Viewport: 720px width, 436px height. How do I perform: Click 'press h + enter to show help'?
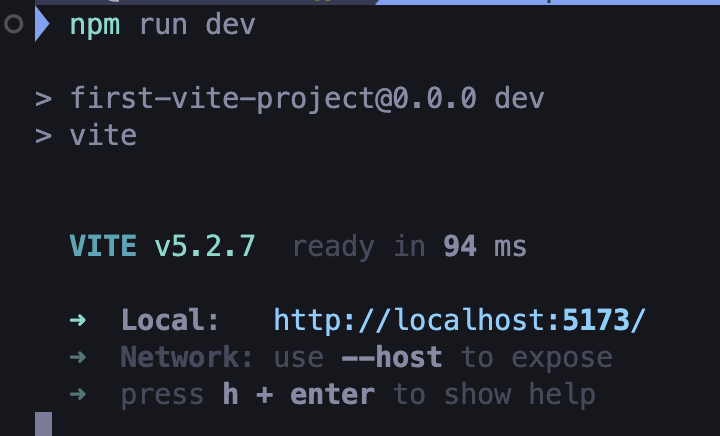[x=358, y=395]
